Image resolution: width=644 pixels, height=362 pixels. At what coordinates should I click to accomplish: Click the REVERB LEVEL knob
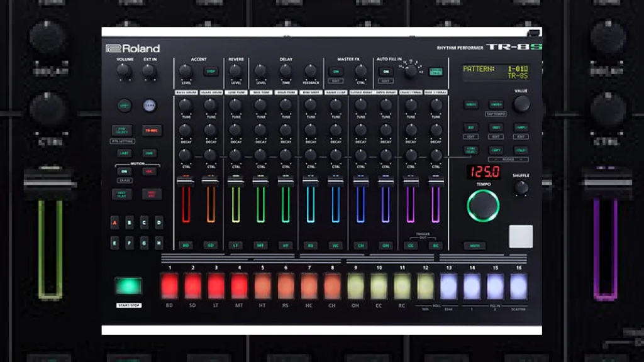pyautogui.click(x=235, y=71)
